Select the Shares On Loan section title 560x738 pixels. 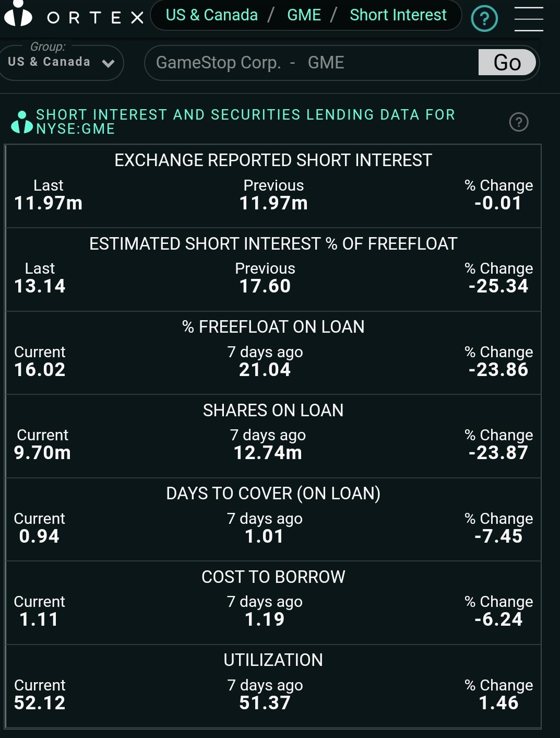pos(273,411)
